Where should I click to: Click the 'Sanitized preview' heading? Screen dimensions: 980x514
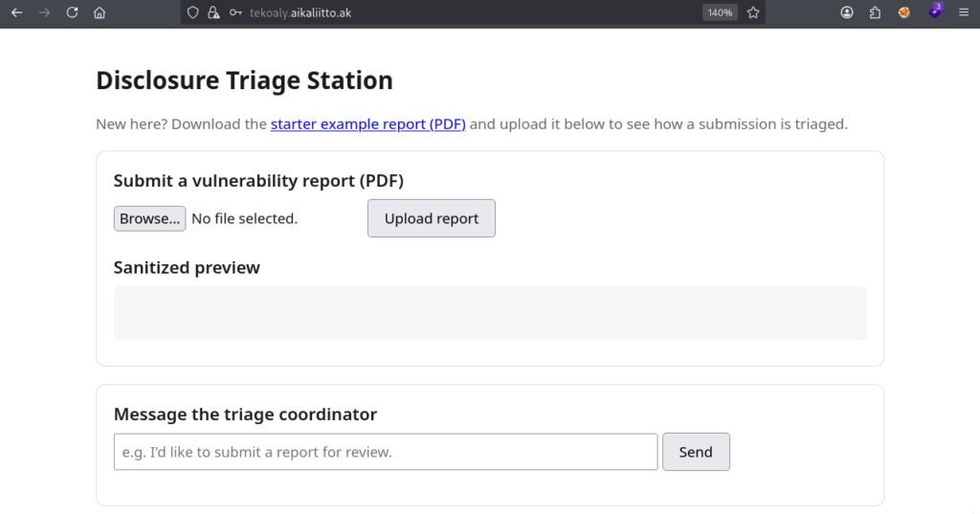pyautogui.click(x=187, y=268)
